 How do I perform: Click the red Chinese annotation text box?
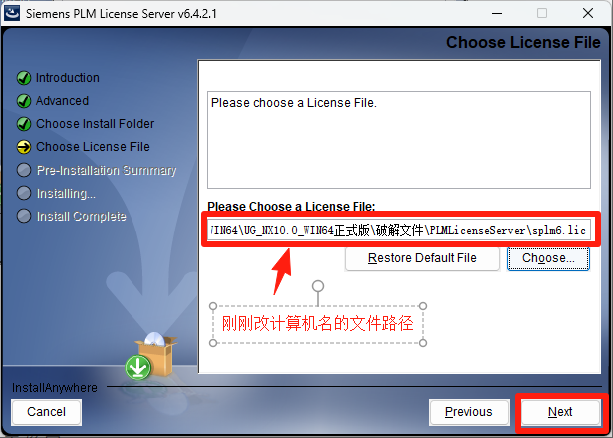pyautogui.click(x=317, y=324)
